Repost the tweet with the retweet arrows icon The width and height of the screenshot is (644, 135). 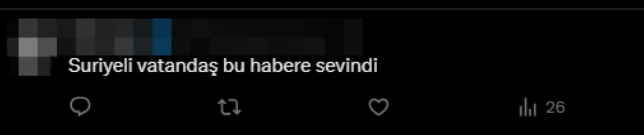(229, 107)
